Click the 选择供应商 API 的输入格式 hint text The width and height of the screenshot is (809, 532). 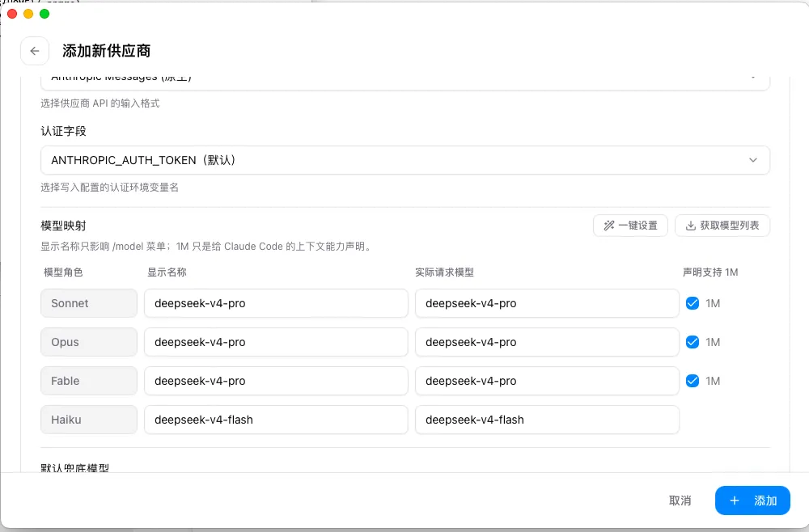[100, 103]
